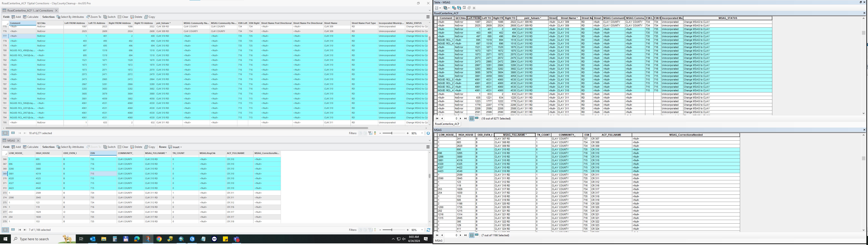
Task: Move to previous record in ArcMap MSAG table
Action: (x=442, y=235)
